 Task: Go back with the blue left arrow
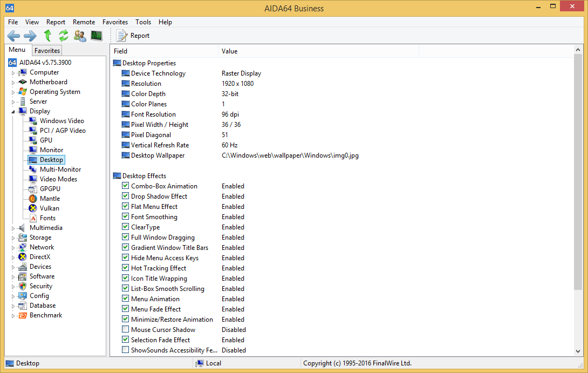pyautogui.click(x=13, y=36)
